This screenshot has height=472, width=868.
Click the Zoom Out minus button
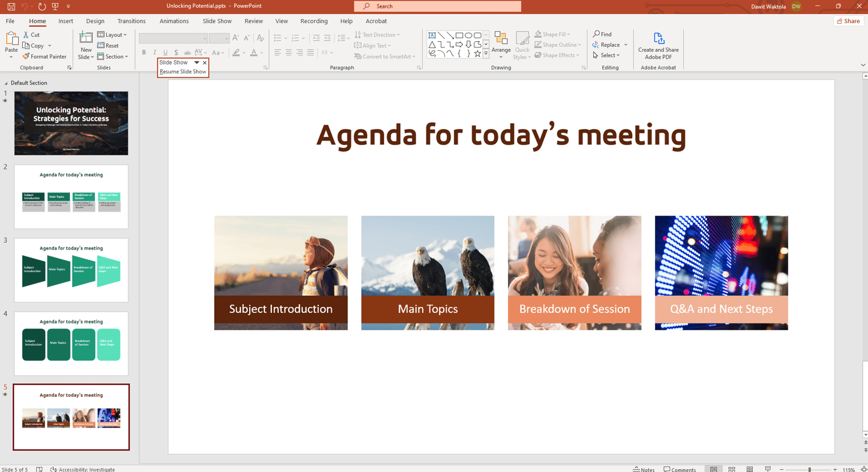point(782,469)
